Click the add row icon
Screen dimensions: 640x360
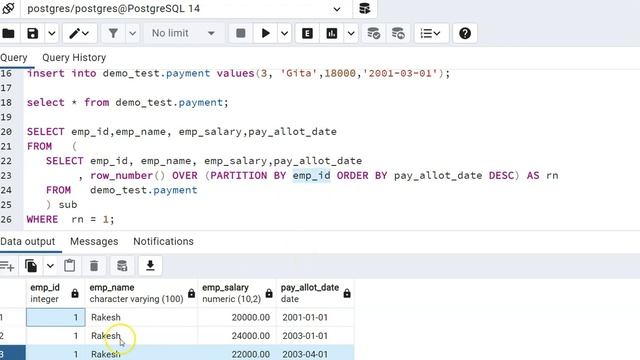click(7, 266)
